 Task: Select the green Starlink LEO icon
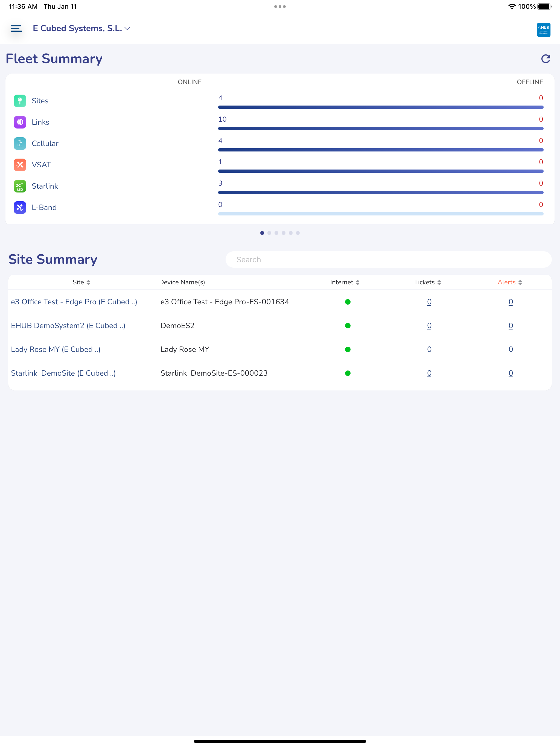tap(20, 186)
